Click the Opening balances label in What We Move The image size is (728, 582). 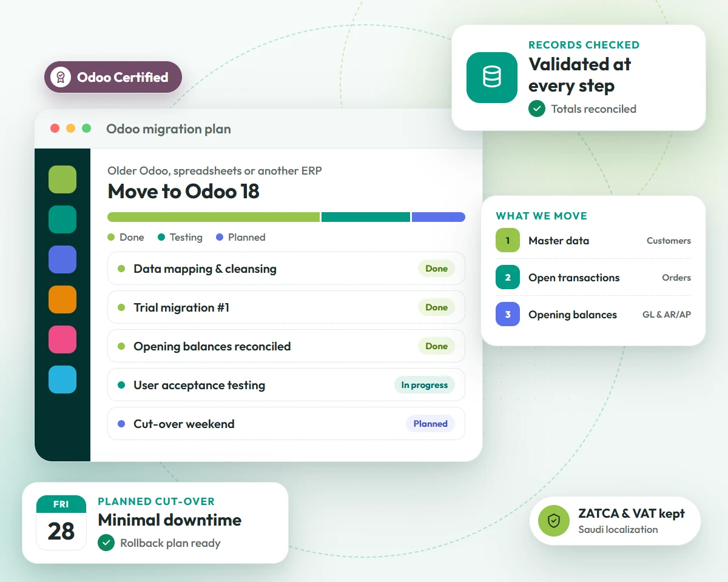pyautogui.click(x=573, y=315)
